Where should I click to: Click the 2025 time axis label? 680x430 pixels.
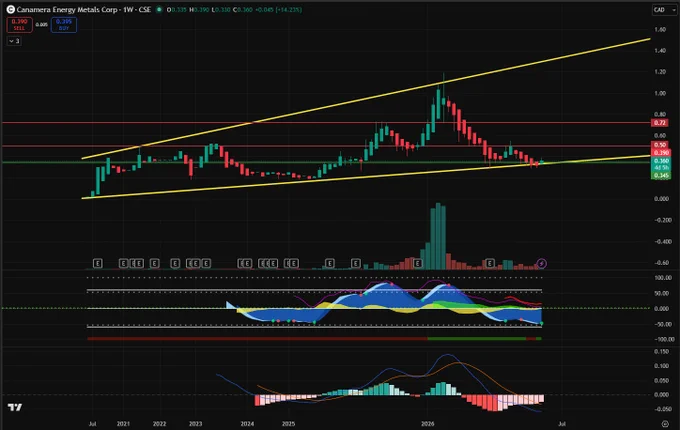[288, 423]
